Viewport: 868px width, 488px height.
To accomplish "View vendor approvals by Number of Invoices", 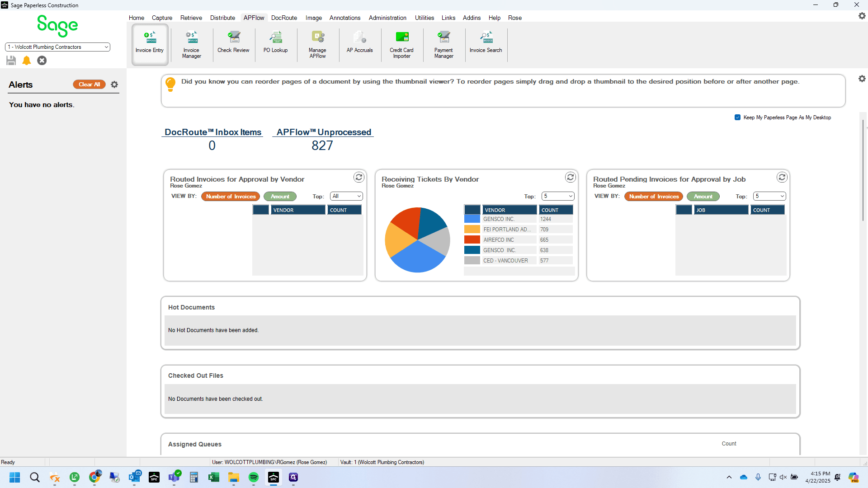I will pos(231,196).
